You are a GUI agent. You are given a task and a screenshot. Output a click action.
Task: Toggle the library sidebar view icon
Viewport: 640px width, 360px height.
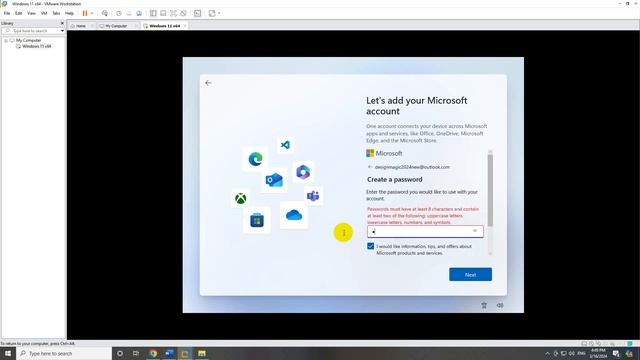coord(153,13)
